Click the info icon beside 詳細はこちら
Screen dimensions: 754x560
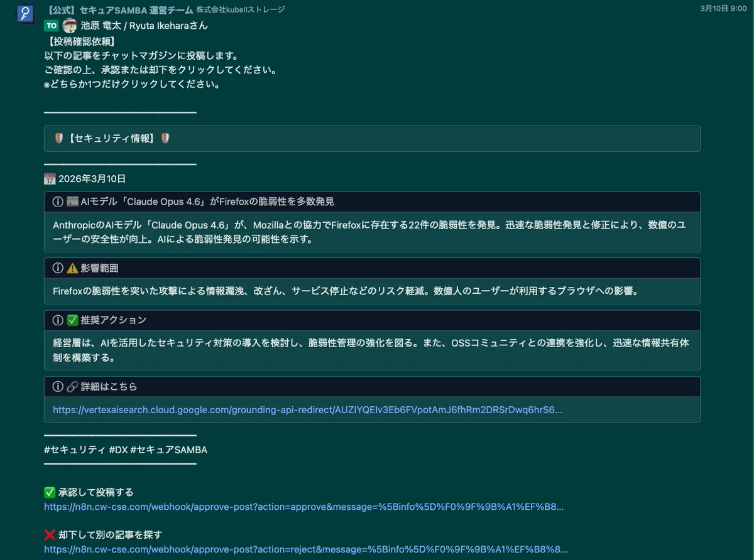pos(58,387)
